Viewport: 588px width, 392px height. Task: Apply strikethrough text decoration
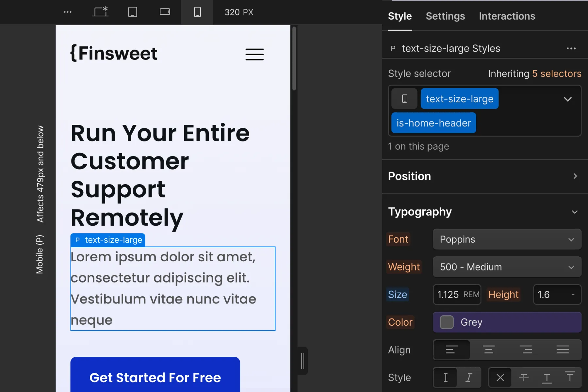coord(524,377)
